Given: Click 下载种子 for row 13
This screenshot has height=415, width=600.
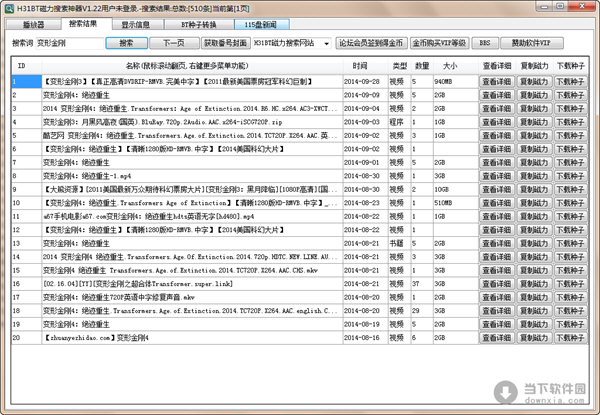Looking at the screenshot, I should 570,243.
